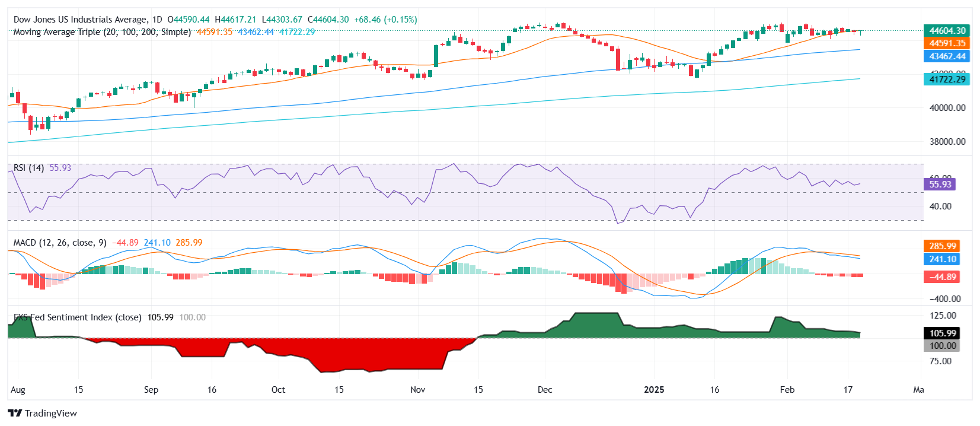Click the black Fed Sentiment tag 105.99
This screenshot has height=426, width=980.
pyautogui.click(x=942, y=333)
